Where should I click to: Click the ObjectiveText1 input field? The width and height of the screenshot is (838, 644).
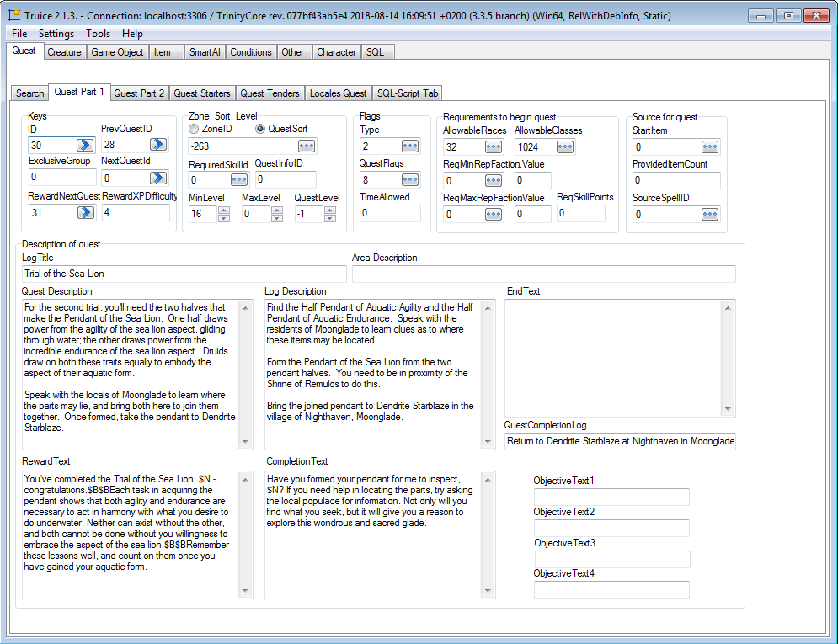[611, 497]
